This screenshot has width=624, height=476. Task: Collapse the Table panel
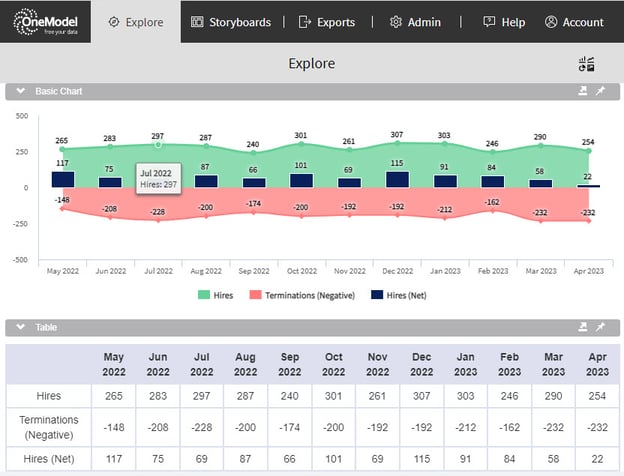[x=21, y=327]
